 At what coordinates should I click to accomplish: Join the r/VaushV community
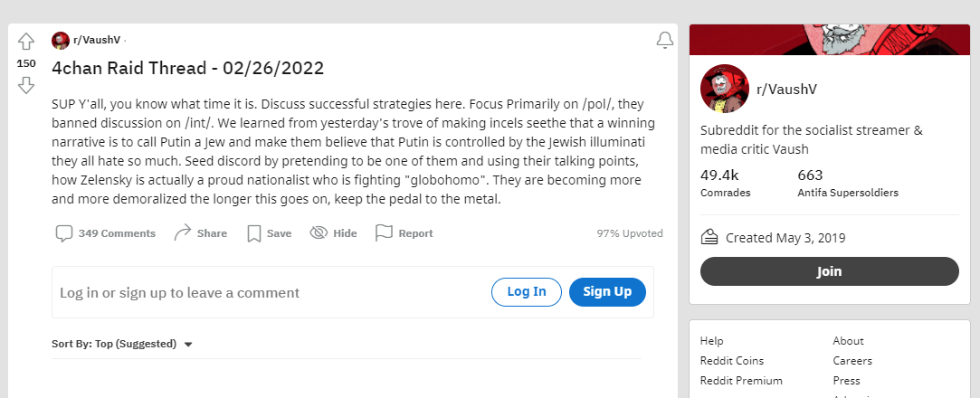(829, 271)
